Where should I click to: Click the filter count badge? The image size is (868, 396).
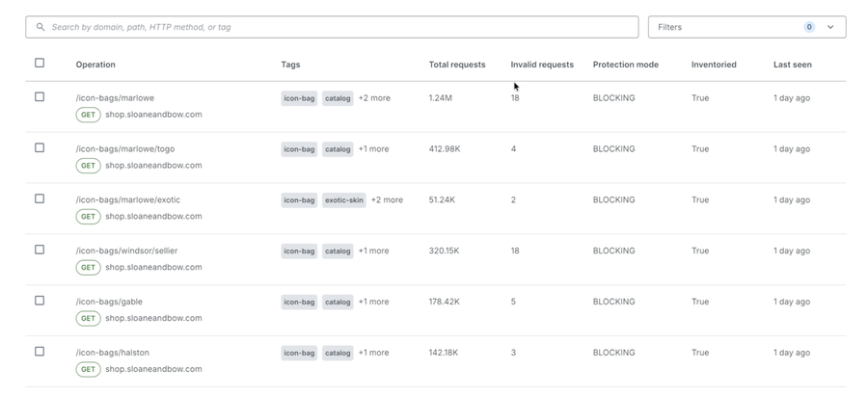809,27
